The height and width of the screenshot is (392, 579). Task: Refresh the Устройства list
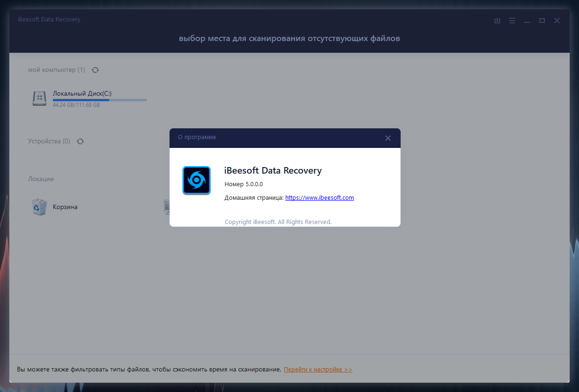coord(80,141)
